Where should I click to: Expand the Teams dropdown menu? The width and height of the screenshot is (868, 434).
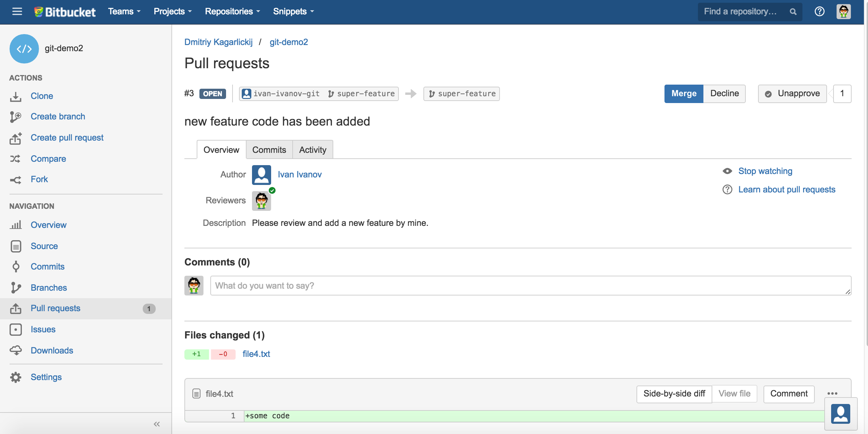click(124, 12)
